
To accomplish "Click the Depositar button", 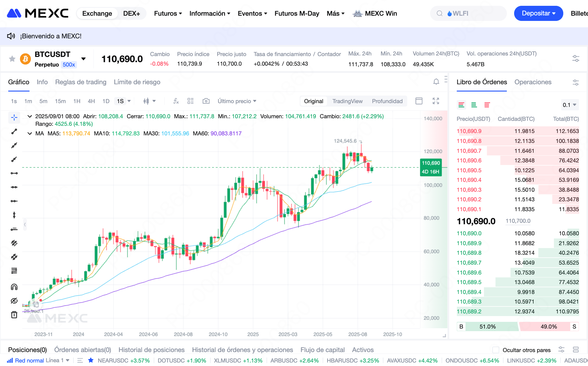I will [538, 13].
